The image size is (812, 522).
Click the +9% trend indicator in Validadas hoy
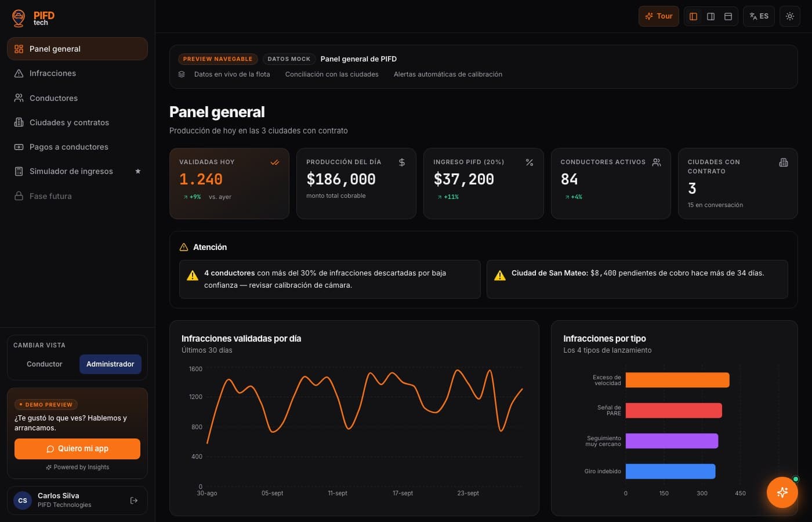tap(192, 197)
